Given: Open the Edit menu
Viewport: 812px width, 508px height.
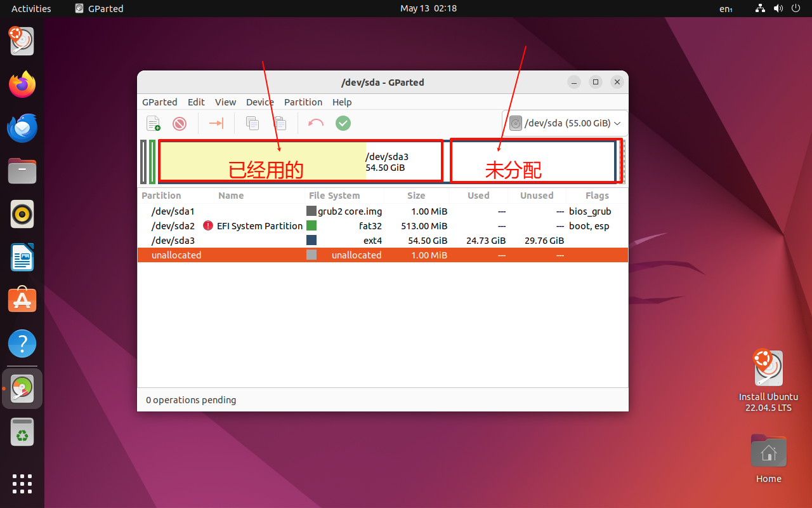Looking at the screenshot, I should coord(196,102).
